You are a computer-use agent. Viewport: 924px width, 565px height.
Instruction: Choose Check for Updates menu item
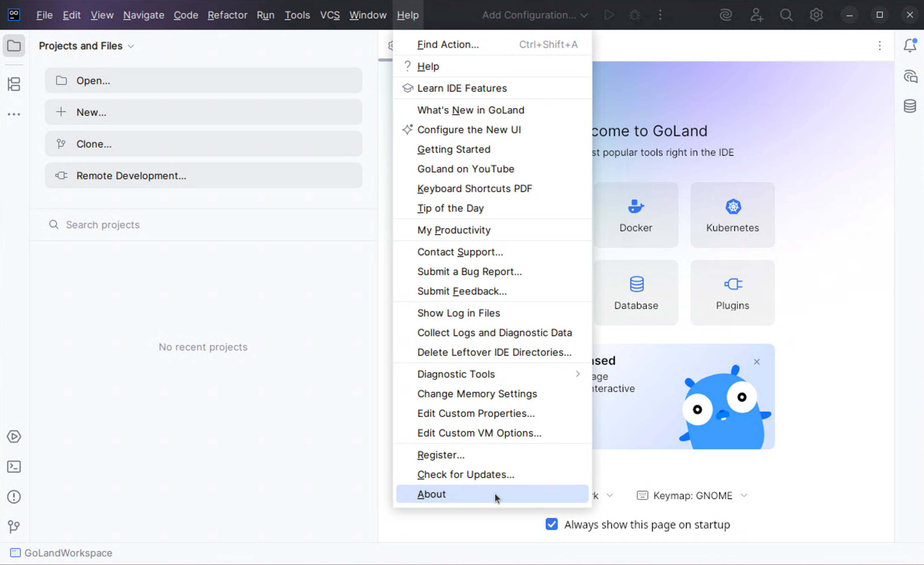point(466,474)
